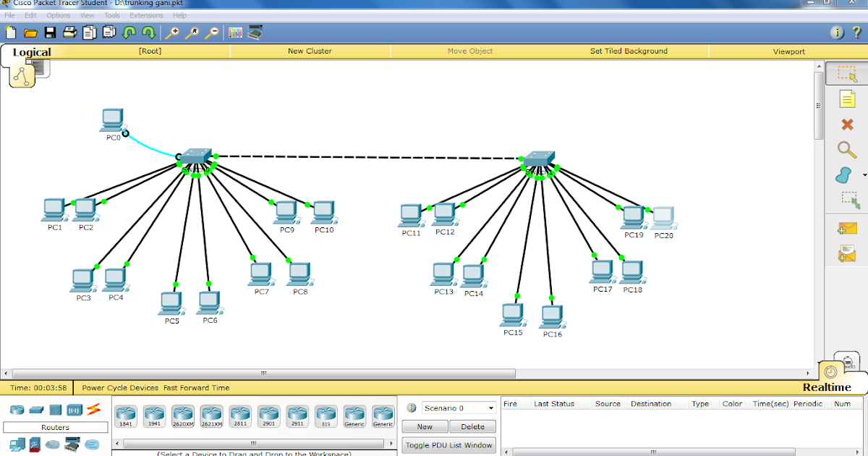The image size is (868, 456).
Task: Click the New scenario button
Action: (425, 426)
